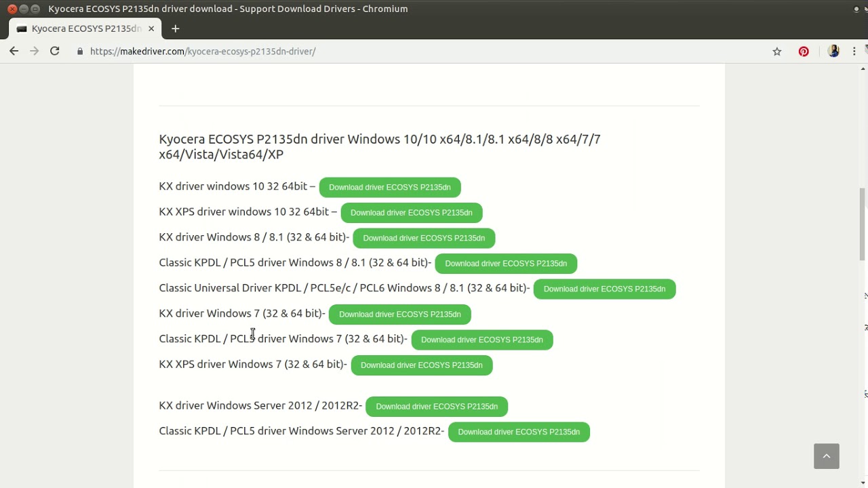Click the heading 'Kyocera ECOSYS P2135dn driver Windows 10/10 x64'
868x488 pixels.
[x=380, y=146]
